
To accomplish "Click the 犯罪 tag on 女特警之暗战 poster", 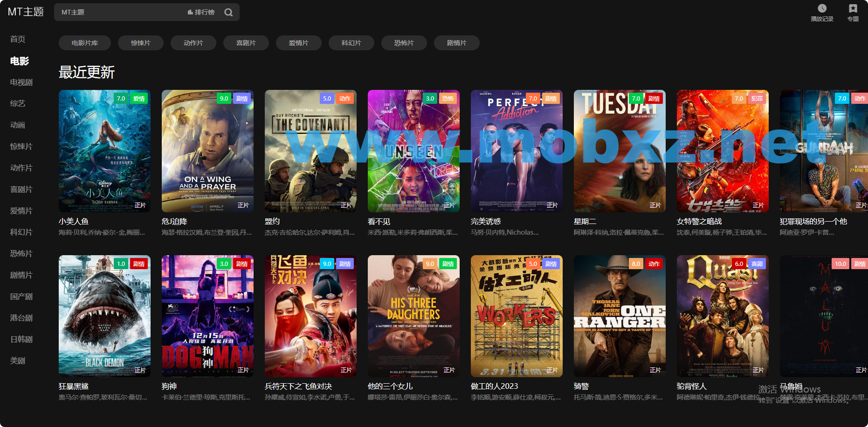I will click(757, 98).
